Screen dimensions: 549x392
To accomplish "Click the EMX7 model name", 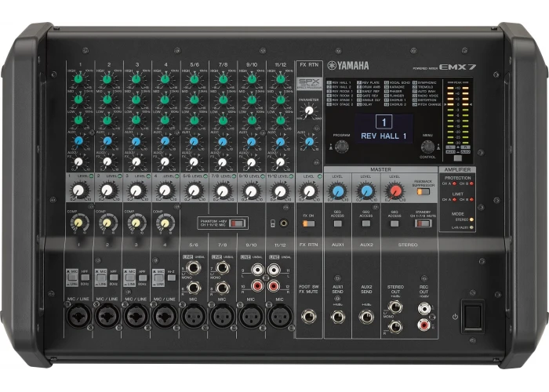I will pos(457,67).
